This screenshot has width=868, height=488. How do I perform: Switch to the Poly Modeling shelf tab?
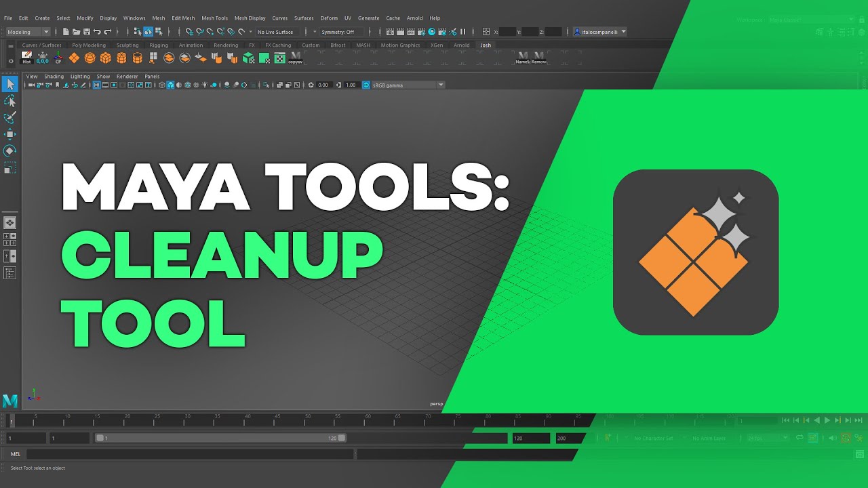click(x=89, y=45)
